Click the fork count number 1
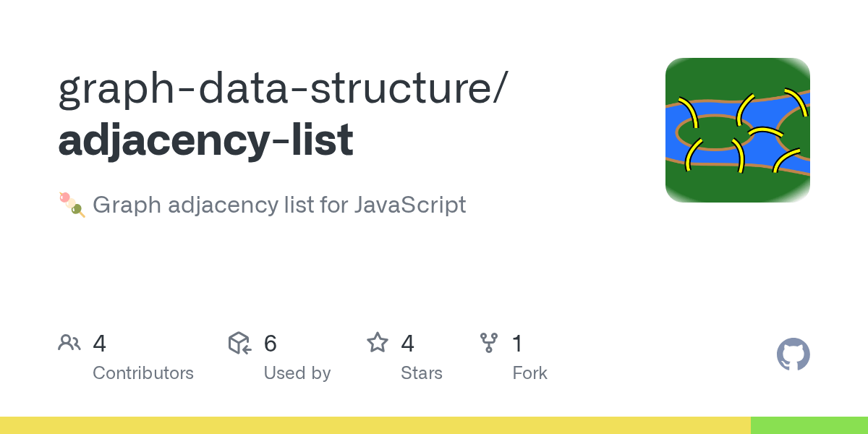Image resolution: width=868 pixels, height=434 pixels. coord(517,344)
